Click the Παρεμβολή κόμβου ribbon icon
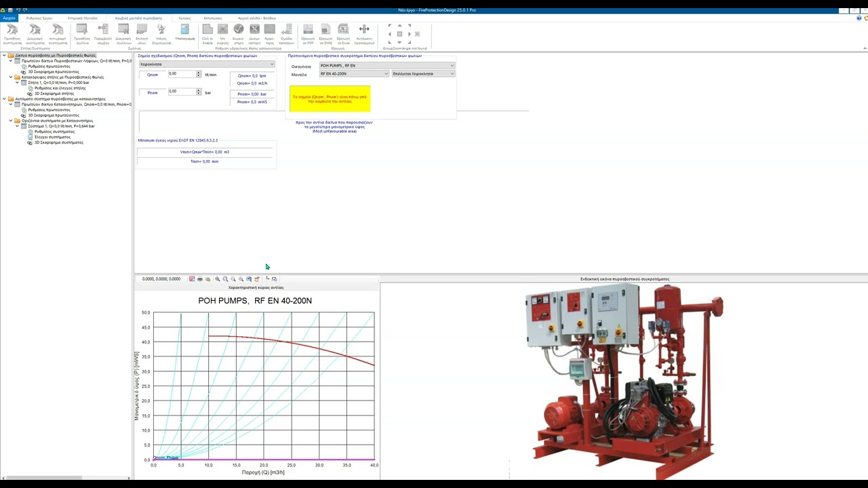Screen dimensions: 868x488 tap(103, 29)
